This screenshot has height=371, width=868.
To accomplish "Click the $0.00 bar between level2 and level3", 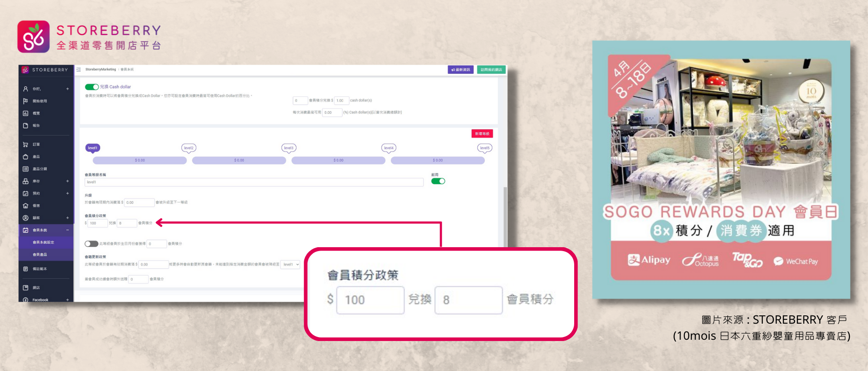I will 239,160.
